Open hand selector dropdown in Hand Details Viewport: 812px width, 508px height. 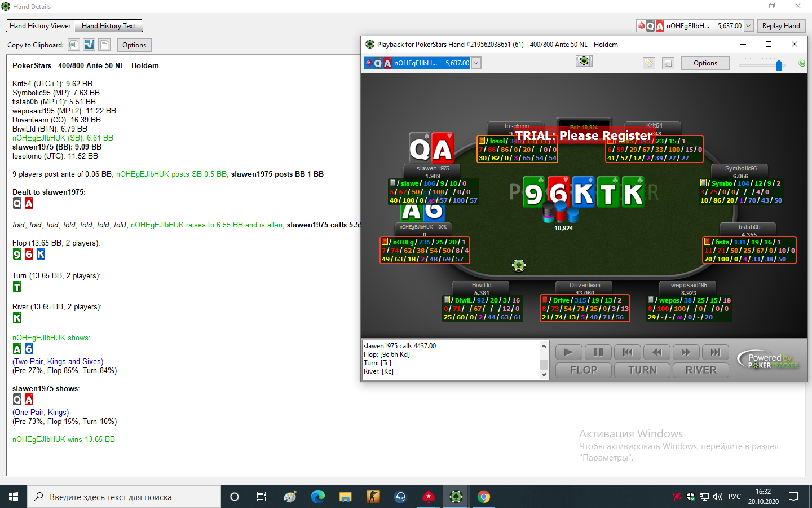tap(748, 26)
